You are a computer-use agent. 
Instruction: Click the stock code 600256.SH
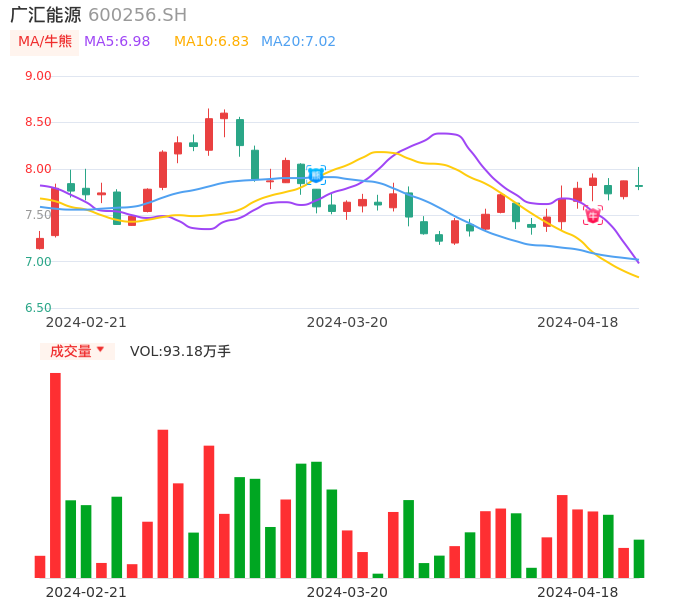pos(137,15)
